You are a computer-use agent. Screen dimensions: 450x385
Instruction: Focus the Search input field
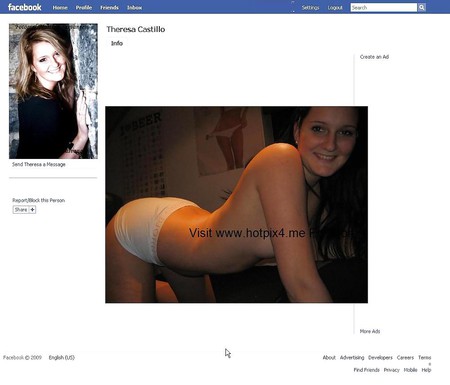[384, 7]
